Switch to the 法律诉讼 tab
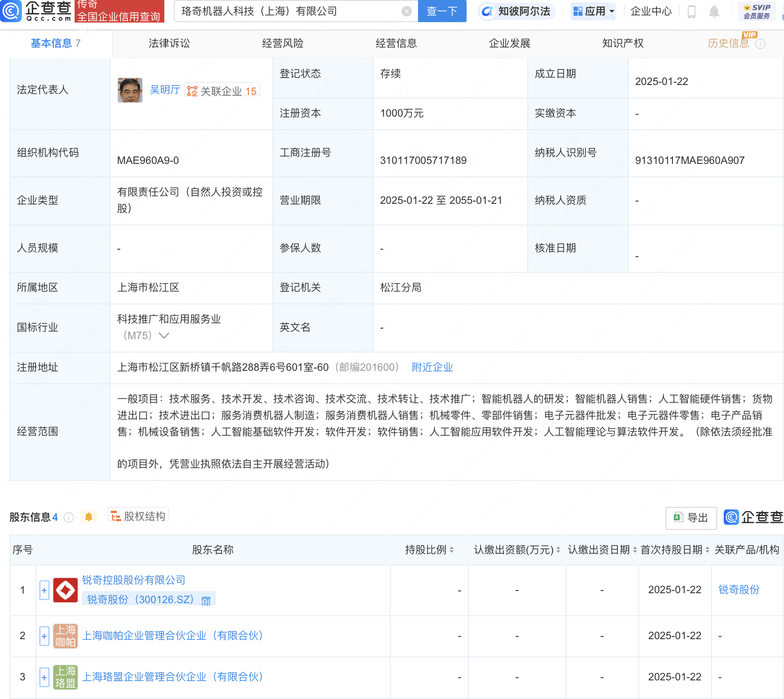 pos(169,43)
